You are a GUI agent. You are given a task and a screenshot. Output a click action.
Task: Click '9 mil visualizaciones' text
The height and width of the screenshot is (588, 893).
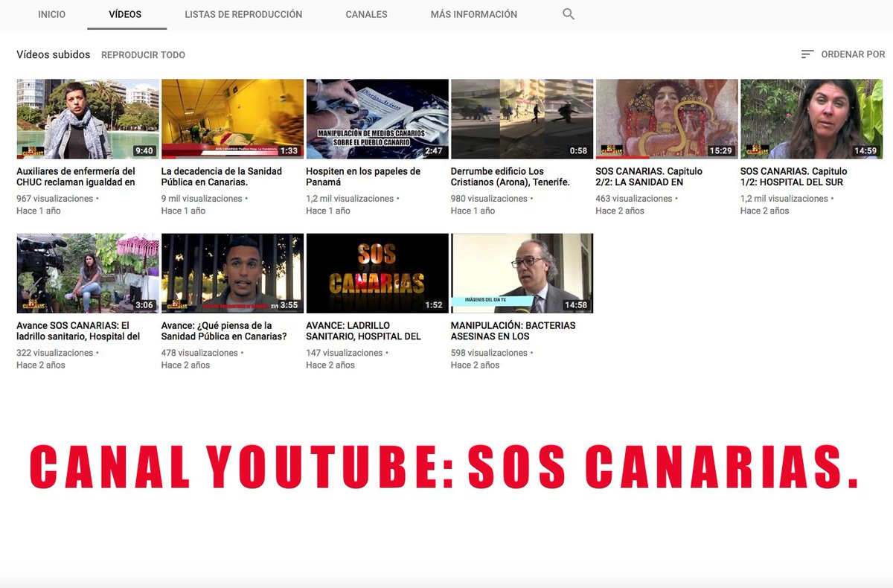point(202,199)
